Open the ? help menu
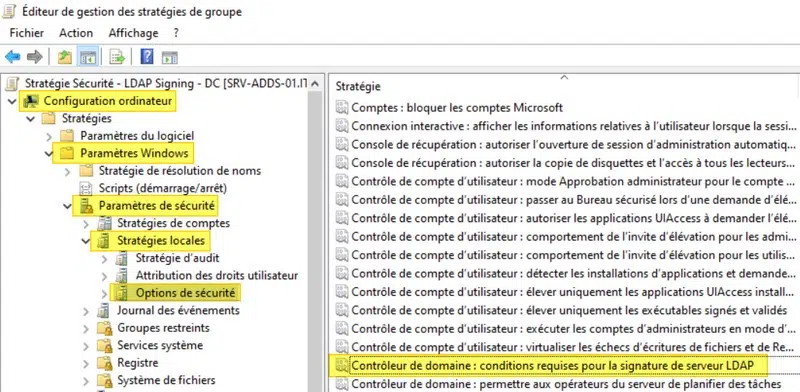 (176, 33)
